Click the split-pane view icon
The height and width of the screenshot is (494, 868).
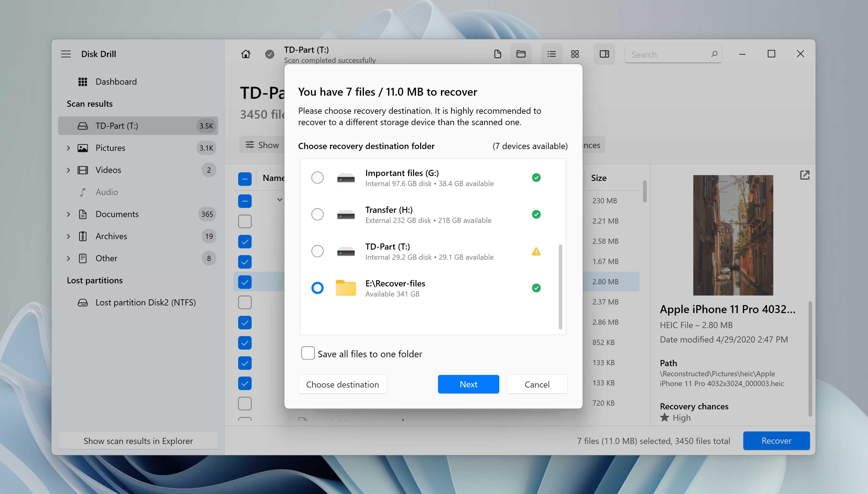click(604, 54)
